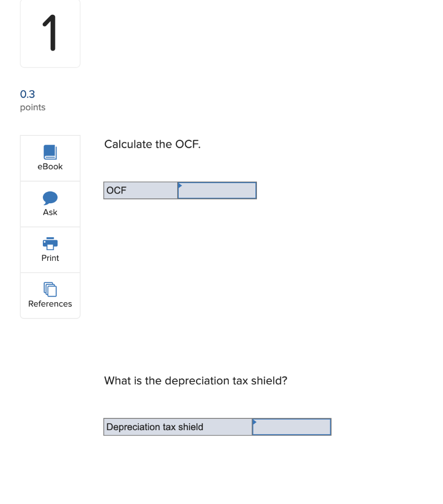The height and width of the screenshot is (504, 443).
Task: Open the flag marker in the Depreciation tax shield field
Action: point(254,423)
